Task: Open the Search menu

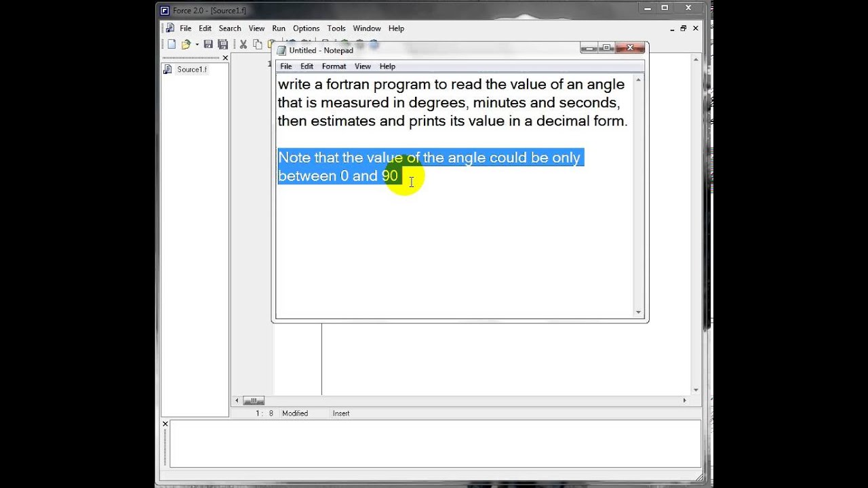Action: (230, 28)
